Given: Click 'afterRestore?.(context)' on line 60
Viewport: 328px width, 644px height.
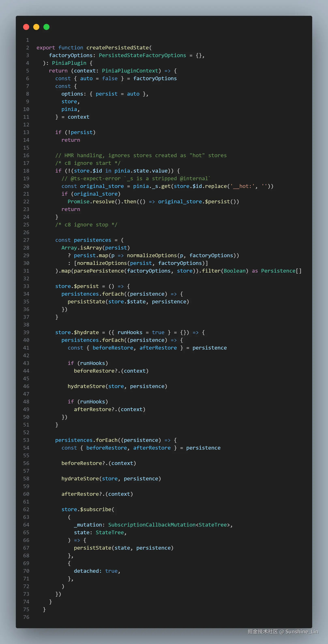Looking at the screenshot, I should (97, 494).
